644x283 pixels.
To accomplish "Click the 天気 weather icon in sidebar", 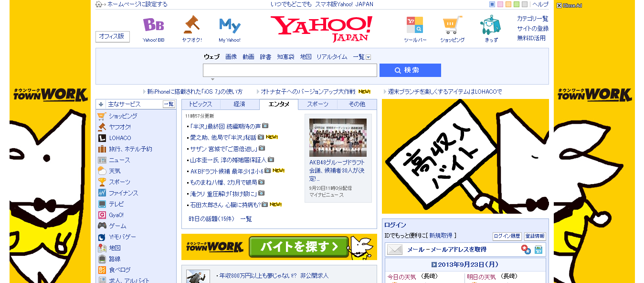I will pyautogui.click(x=102, y=171).
